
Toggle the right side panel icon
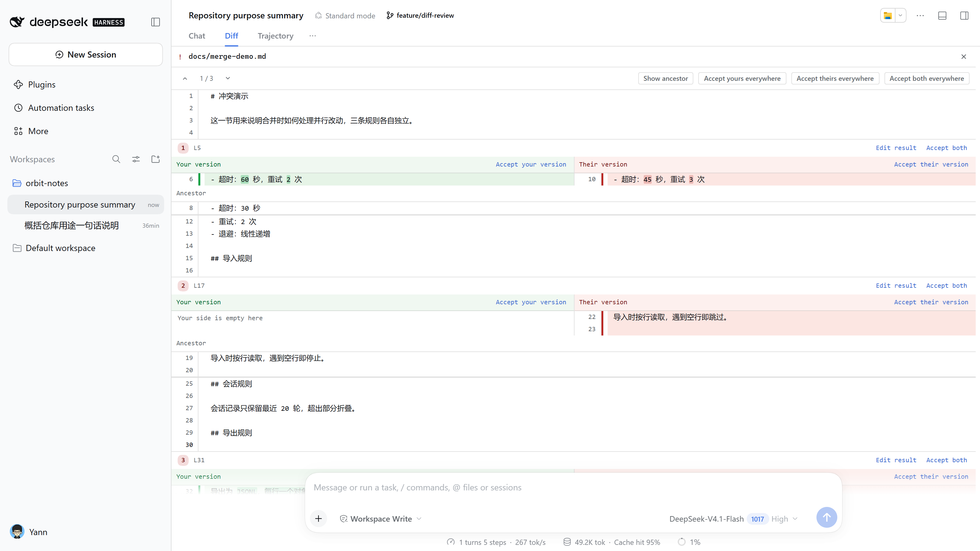coord(964,16)
